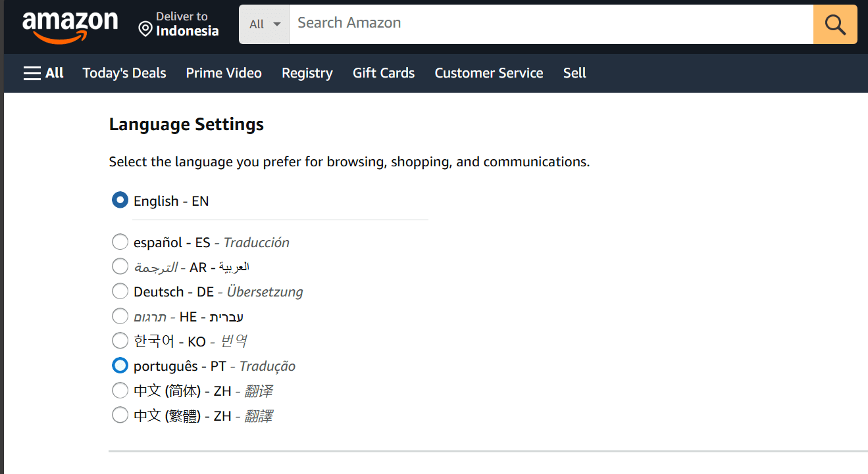Go to Prime Video
Image resolution: width=868 pixels, height=474 pixels.
(224, 73)
